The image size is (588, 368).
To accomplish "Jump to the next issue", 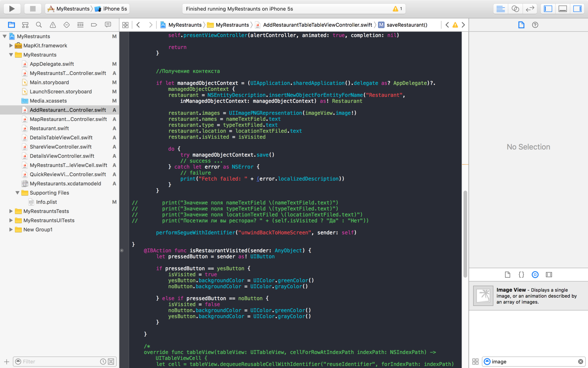I will tap(463, 25).
